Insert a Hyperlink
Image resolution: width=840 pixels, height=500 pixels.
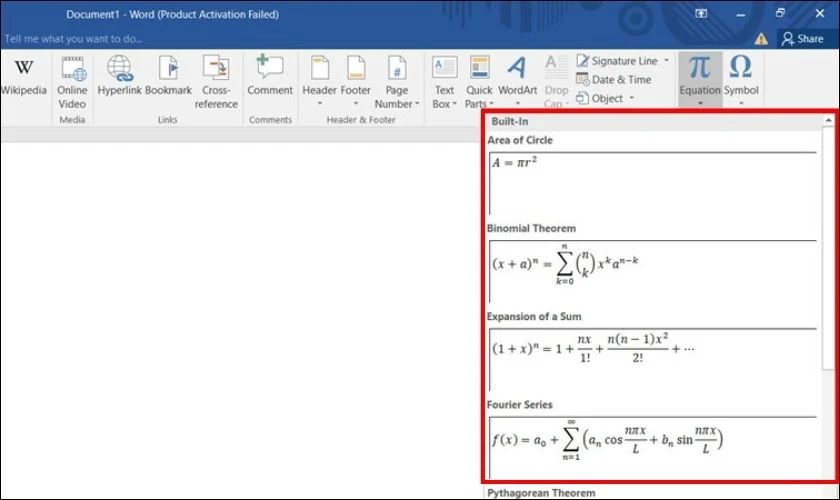point(119,76)
